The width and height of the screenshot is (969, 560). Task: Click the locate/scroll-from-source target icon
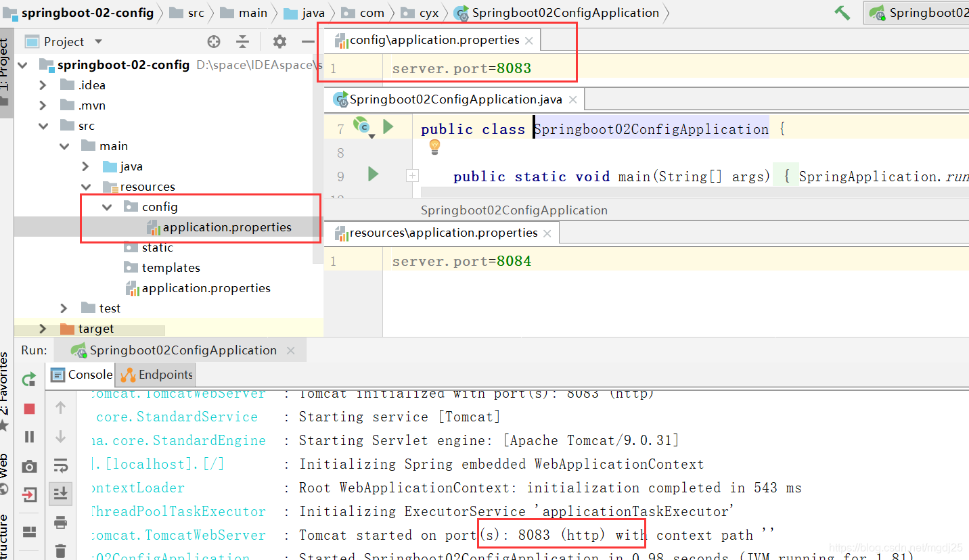[x=214, y=42]
